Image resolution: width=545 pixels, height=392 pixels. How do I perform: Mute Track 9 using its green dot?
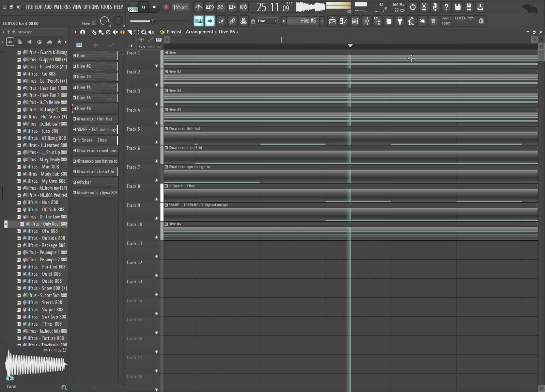click(x=157, y=218)
